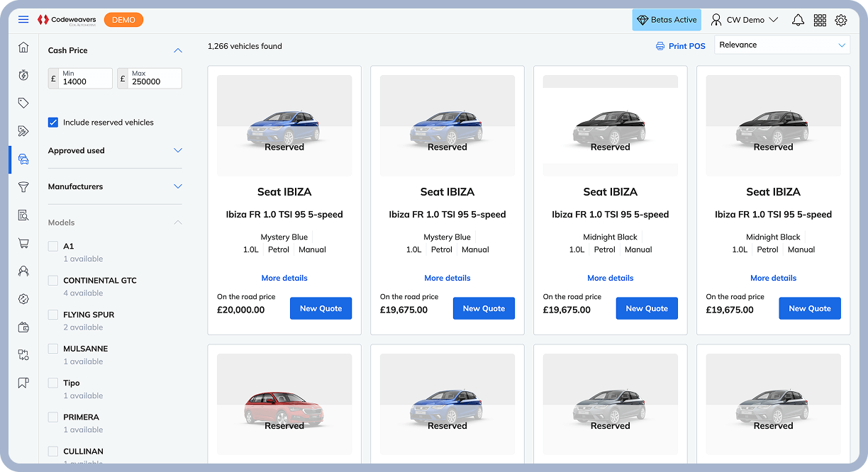Open the gauge dashboard sidebar icon
Screen dimensions: 868x472
point(23,299)
